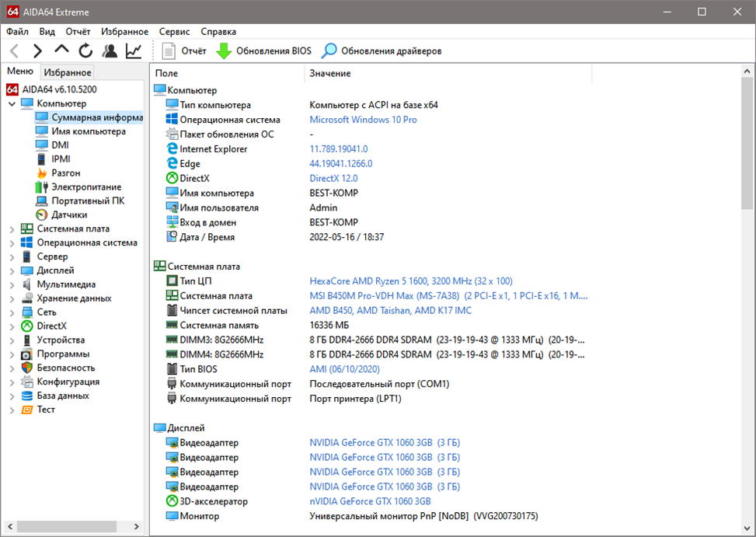Click the vertical scrollbar thumb of the details pane
This screenshot has width=756, height=537.
tap(747, 143)
